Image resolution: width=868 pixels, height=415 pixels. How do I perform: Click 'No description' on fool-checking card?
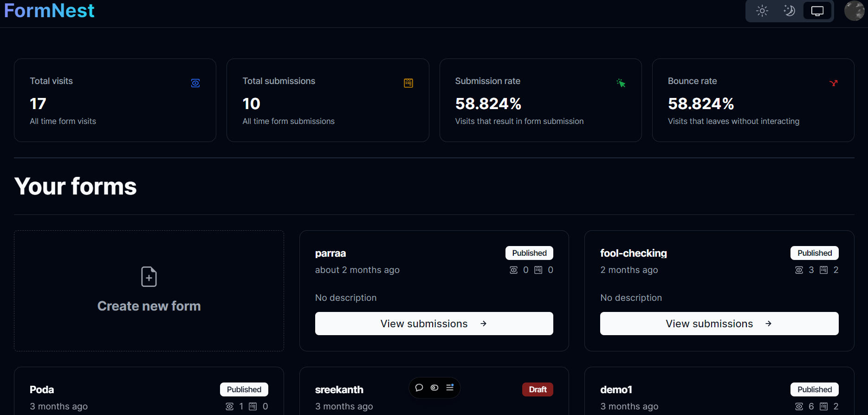631,298
